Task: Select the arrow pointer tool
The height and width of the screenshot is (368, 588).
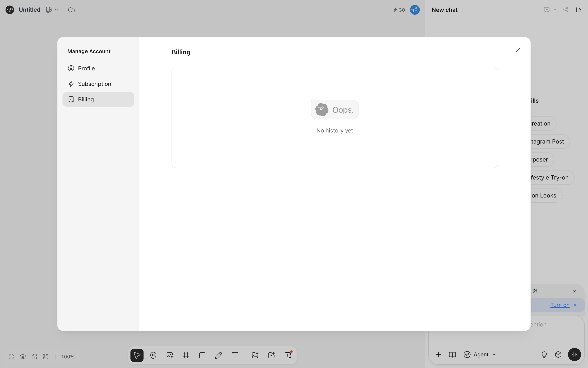Action: (137, 355)
